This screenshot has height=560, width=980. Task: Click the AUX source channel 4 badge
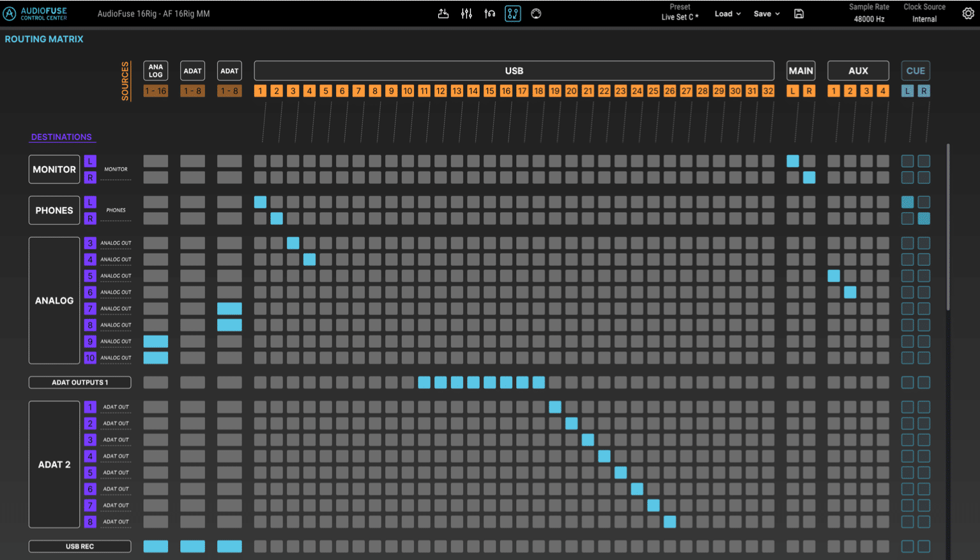pyautogui.click(x=883, y=91)
